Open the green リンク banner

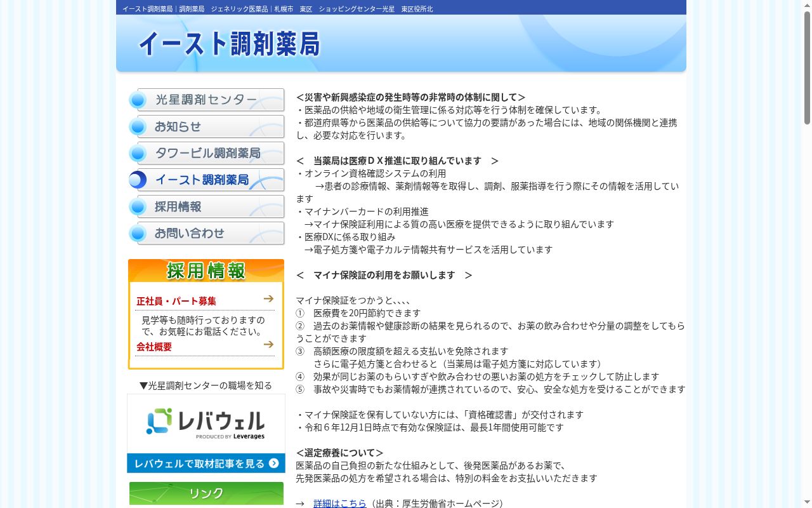point(206,493)
